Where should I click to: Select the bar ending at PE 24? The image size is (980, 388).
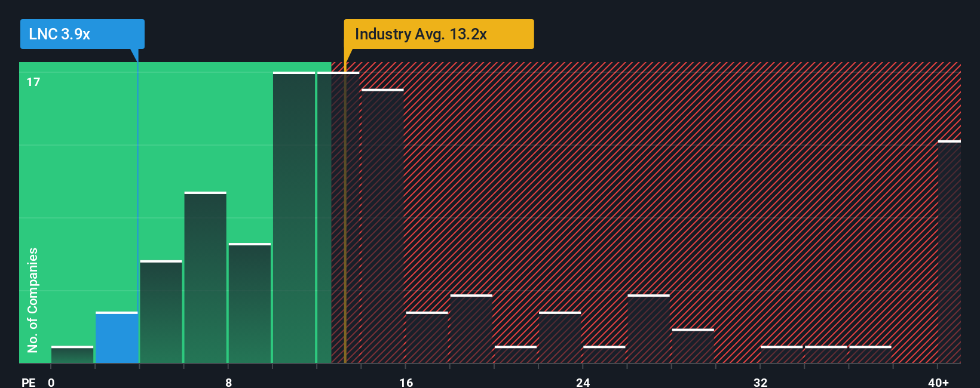tap(560, 337)
